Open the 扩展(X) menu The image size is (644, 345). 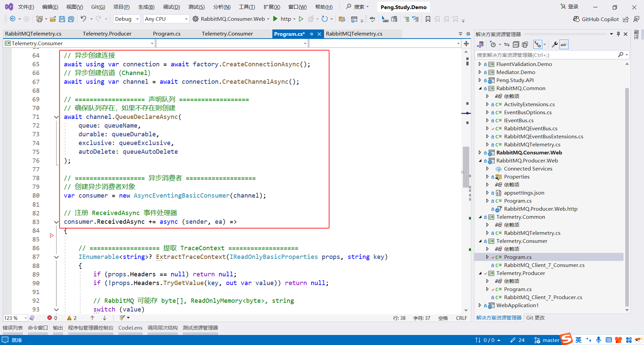point(272,7)
